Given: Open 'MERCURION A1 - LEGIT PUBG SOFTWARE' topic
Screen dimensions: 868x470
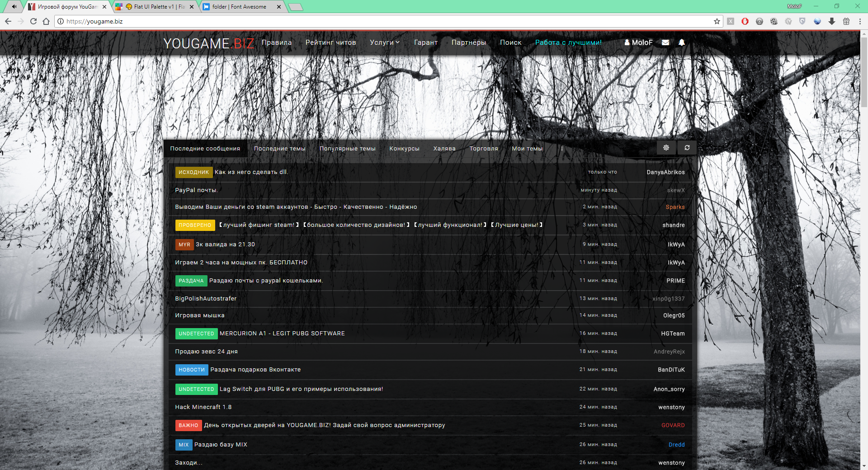Looking at the screenshot, I should (x=282, y=334).
